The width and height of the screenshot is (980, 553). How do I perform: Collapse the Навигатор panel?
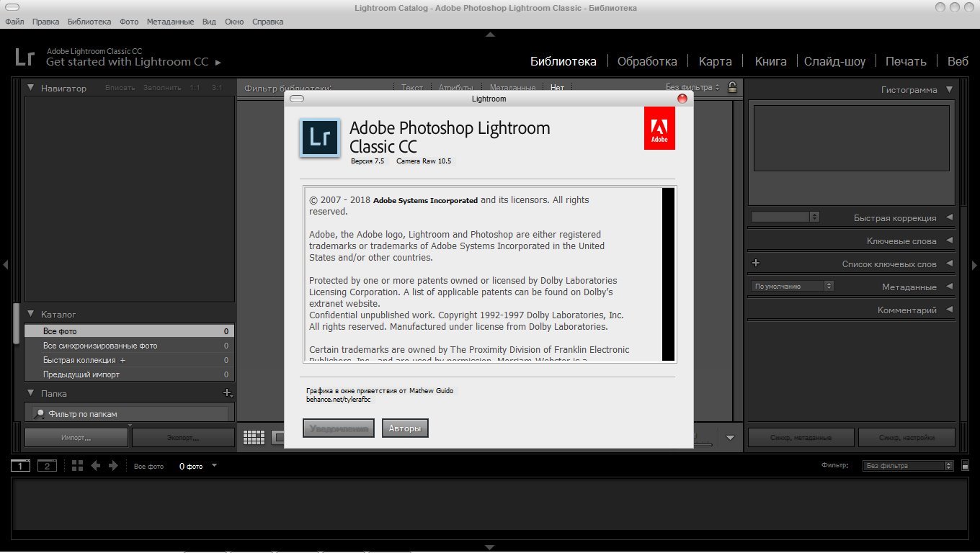click(31, 88)
